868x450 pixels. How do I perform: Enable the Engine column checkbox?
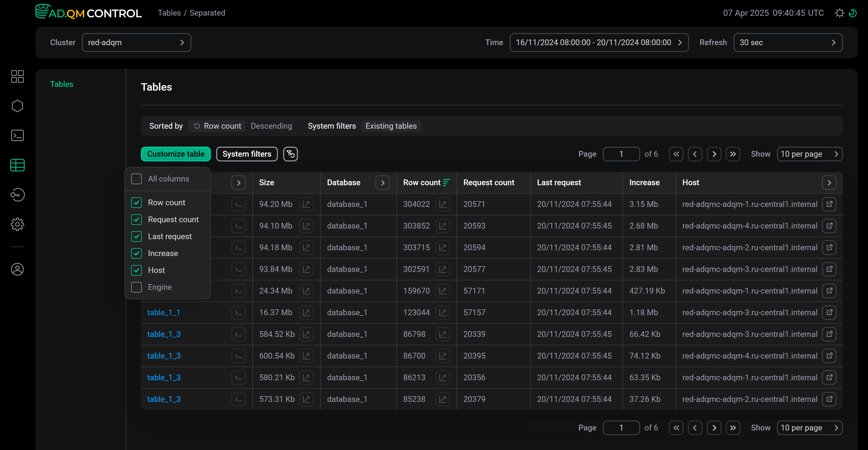click(136, 287)
